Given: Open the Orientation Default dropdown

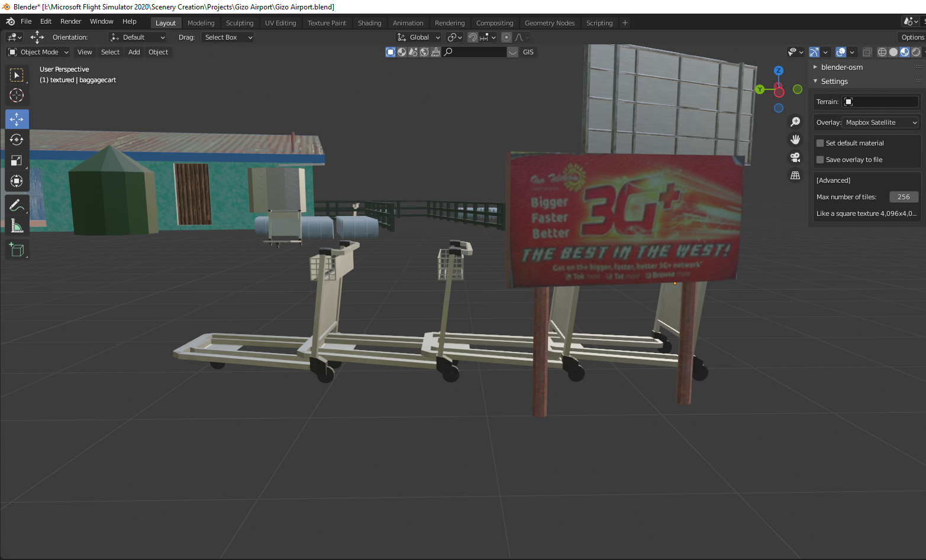Looking at the screenshot, I should coord(137,37).
